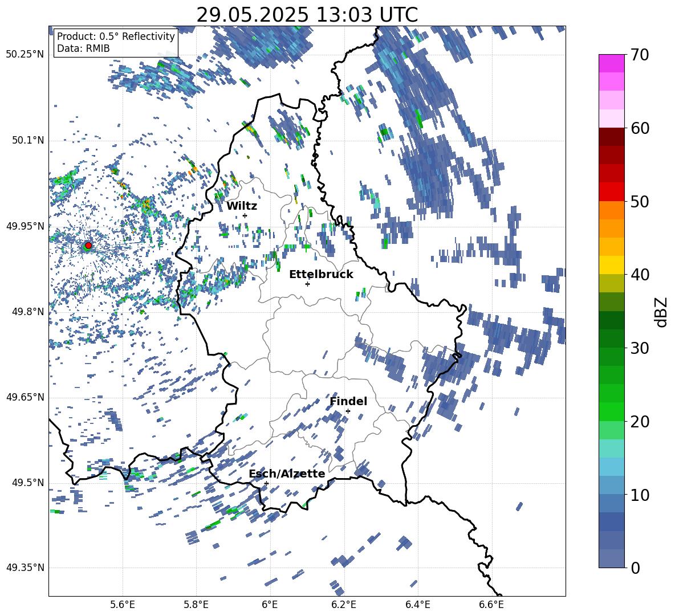The image size is (675, 616).
Task: Click the 49.65°N latitude tick label
Action: point(25,397)
